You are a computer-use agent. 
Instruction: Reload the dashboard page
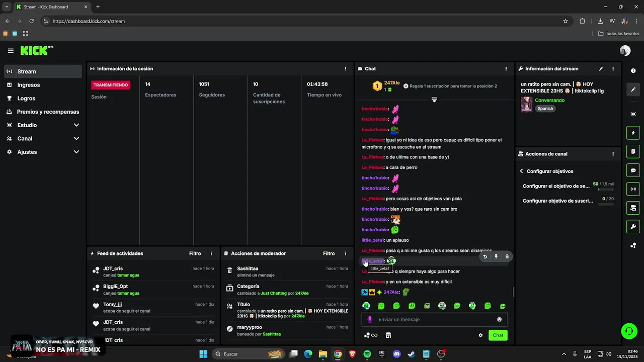(x=32, y=21)
